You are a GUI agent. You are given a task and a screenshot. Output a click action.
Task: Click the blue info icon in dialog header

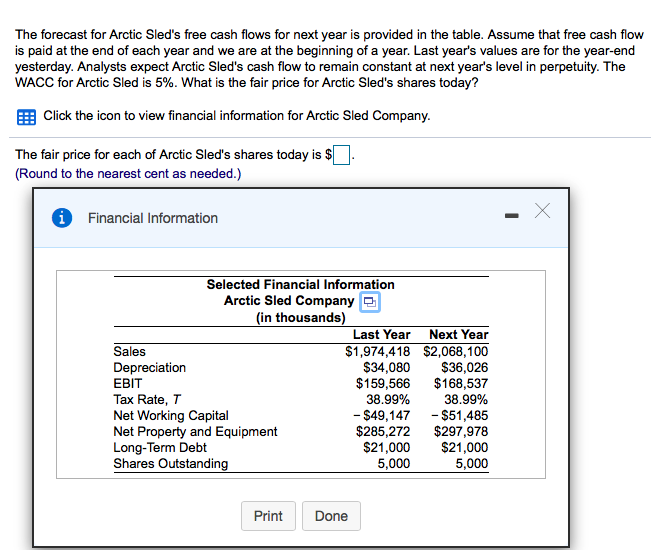[x=62, y=218]
